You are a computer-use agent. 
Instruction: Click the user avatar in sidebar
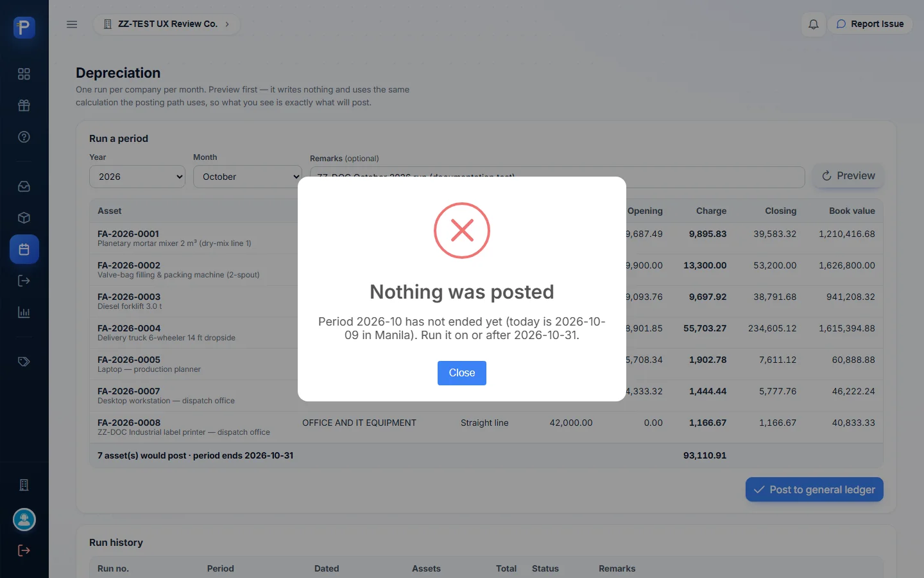24,520
